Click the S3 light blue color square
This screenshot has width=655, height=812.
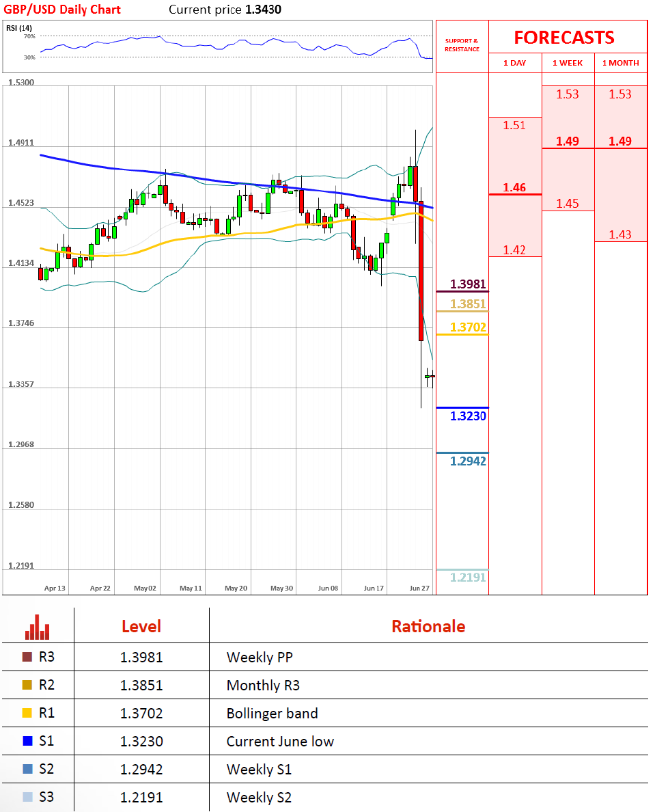27,796
